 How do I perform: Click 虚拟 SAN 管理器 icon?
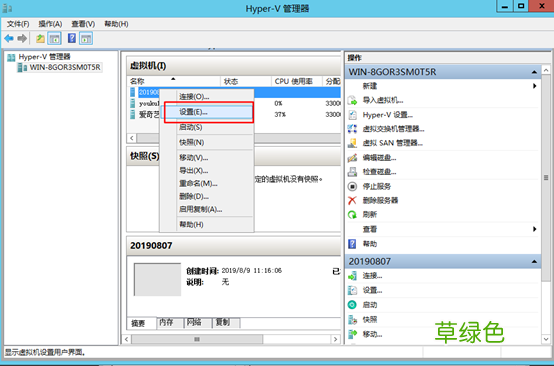pos(352,143)
